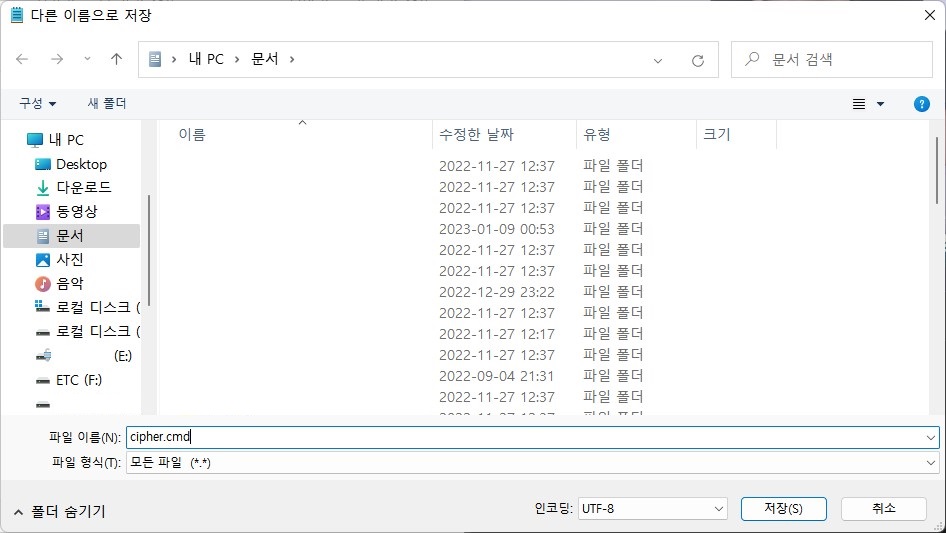Click the file list vertical scrollbar
This screenshot has width=946, height=533.
pyautogui.click(x=936, y=170)
